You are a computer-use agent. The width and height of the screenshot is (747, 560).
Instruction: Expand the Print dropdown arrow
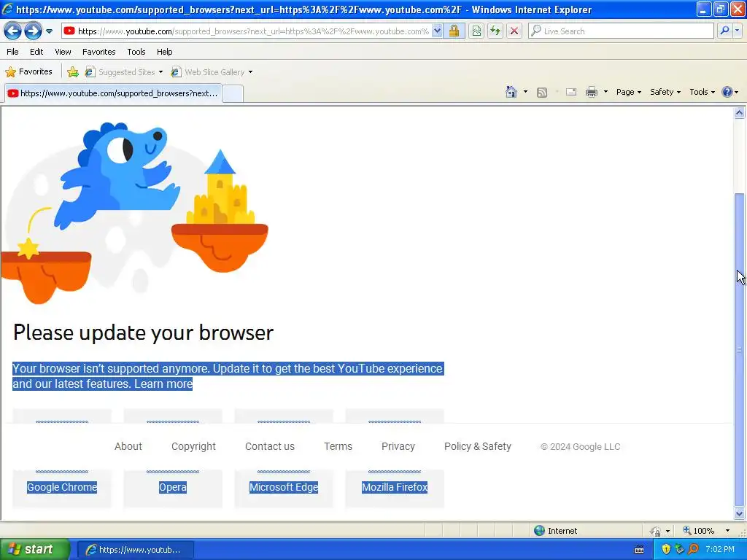coord(605,92)
